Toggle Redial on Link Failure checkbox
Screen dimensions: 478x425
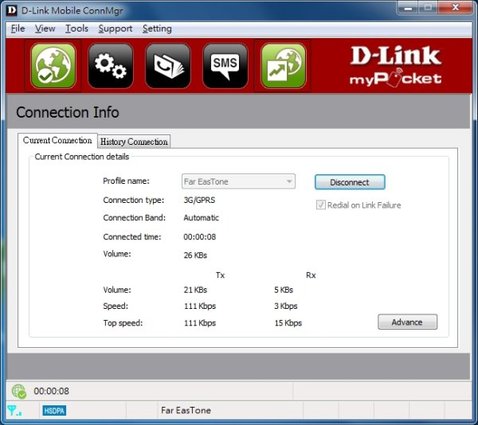click(321, 205)
